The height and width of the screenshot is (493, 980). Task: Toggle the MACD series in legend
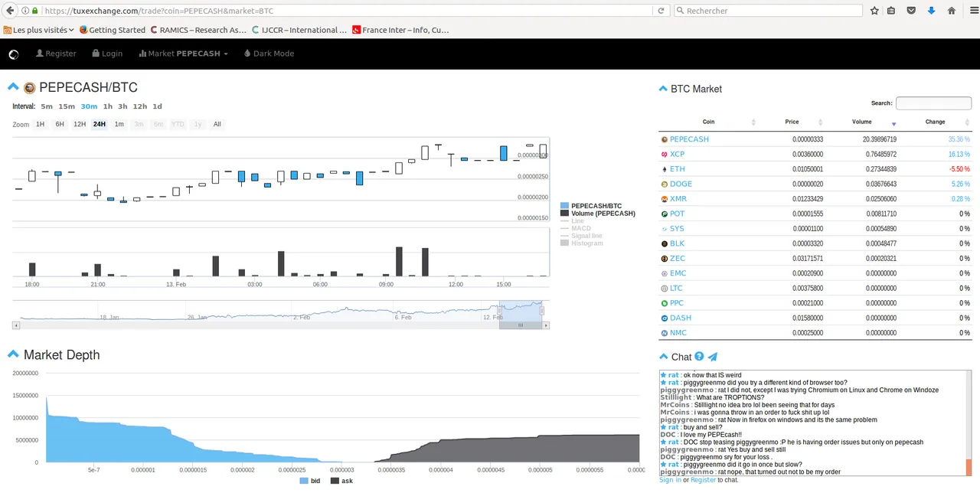pos(576,228)
